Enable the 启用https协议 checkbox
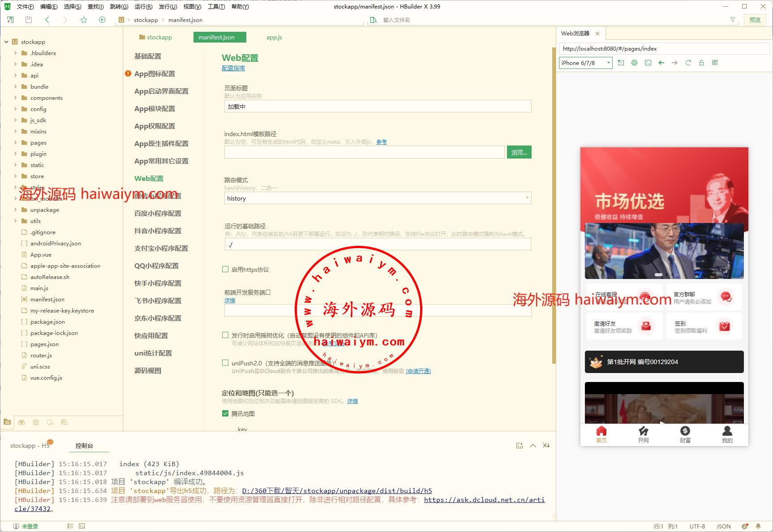This screenshot has height=532, width=773. tap(225, 269)
